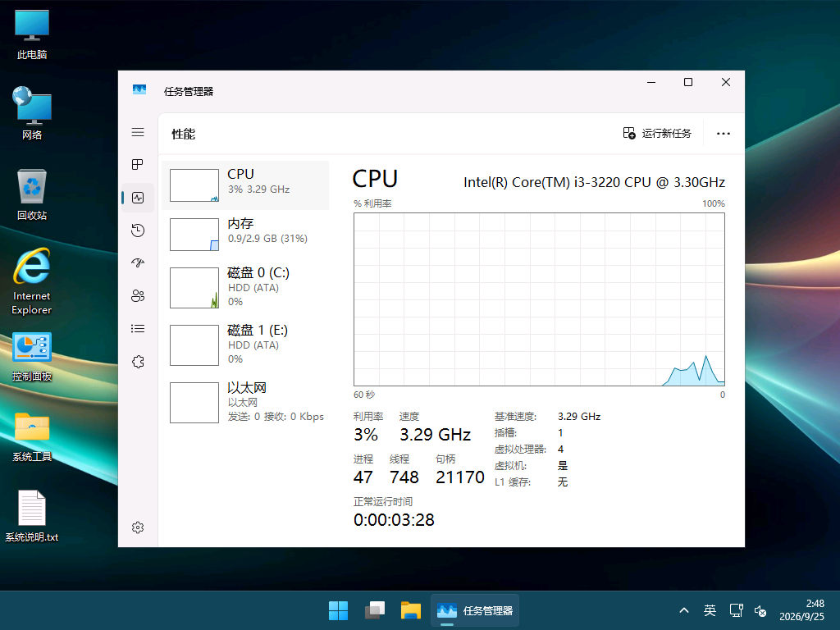Open the Details list icon in sidebar

(138, 328)
